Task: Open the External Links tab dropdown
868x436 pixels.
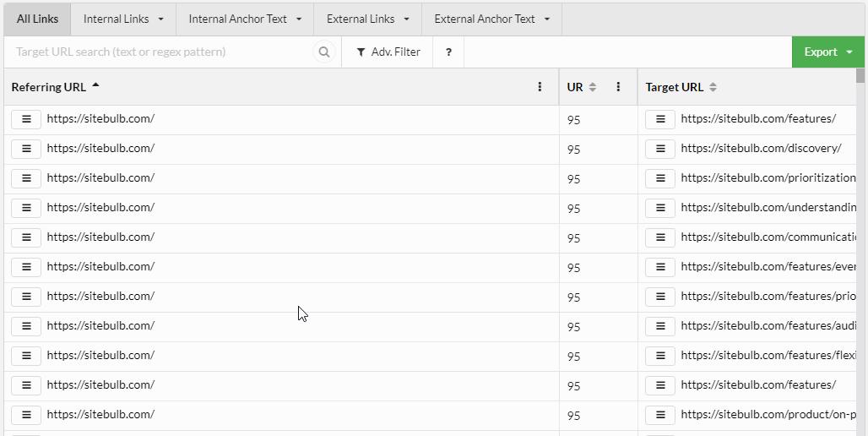Action: pos(367,19)
